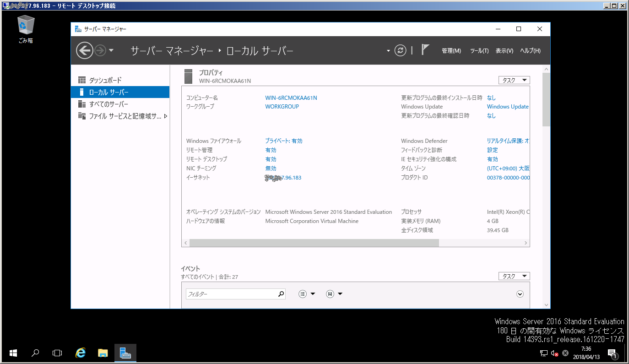Click the タイム ゾーン (UTC+09:00) link
The width and height of the screenshot is (629, 364).
tap(508, 168)
